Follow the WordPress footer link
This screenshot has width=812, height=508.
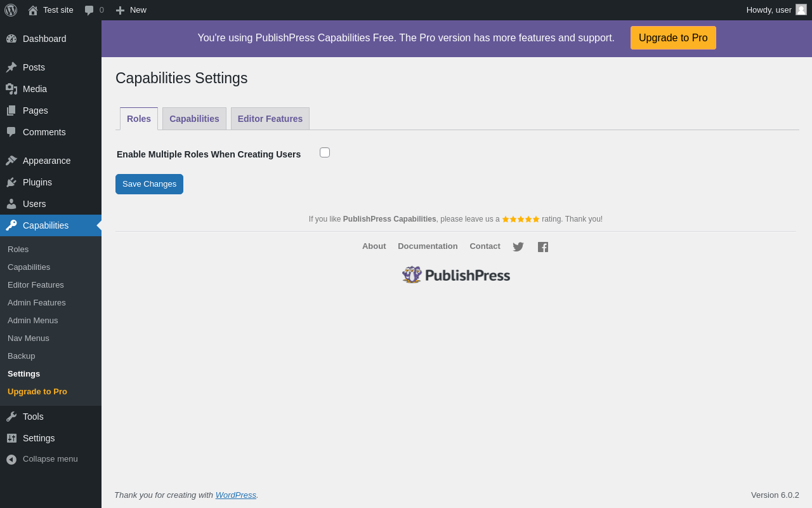point(236,495)
